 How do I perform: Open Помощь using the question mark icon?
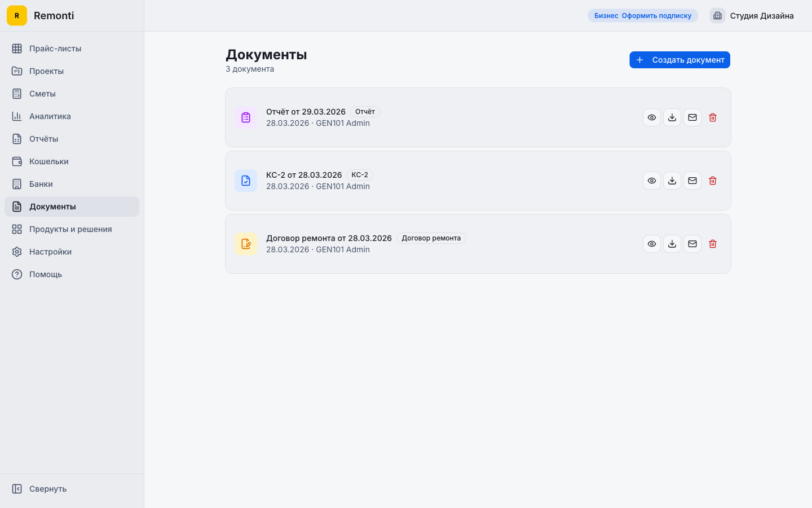click(16, 274)
